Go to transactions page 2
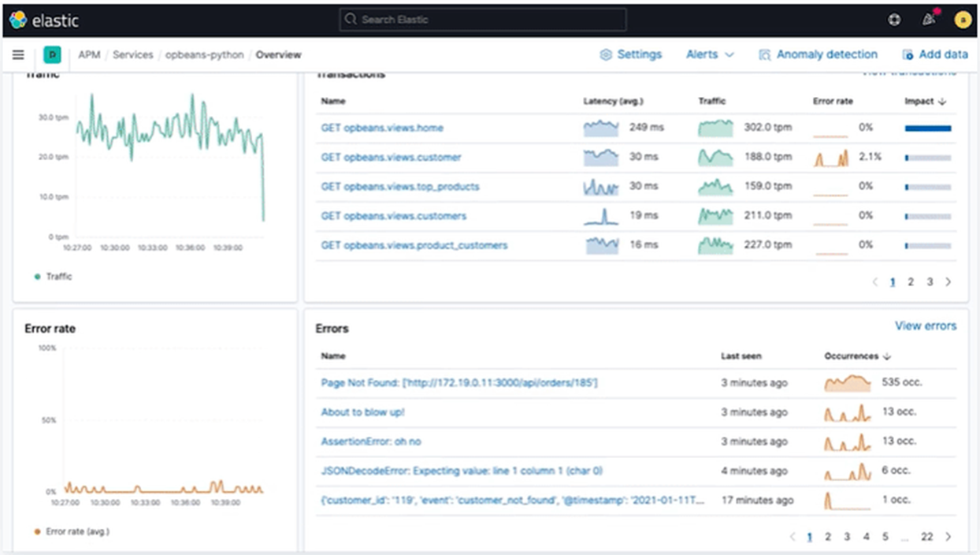This screenshot has width=980, height=555. 911,281
